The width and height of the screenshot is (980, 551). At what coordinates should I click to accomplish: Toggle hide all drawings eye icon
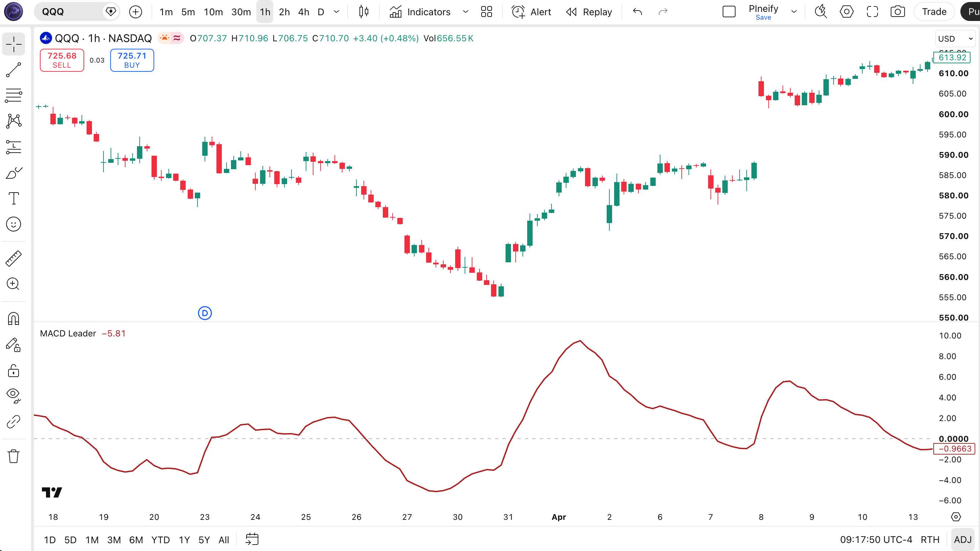[14, 396]
